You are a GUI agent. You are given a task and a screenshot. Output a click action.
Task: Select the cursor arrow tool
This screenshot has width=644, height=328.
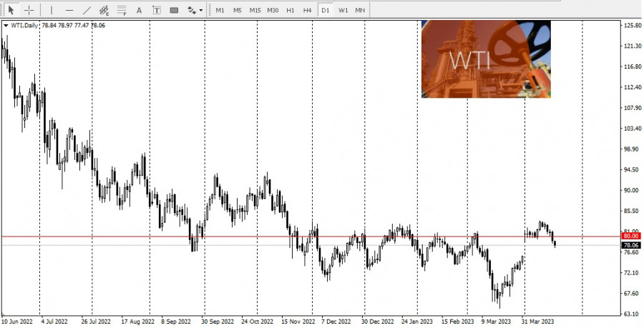[x=11, y=10]
